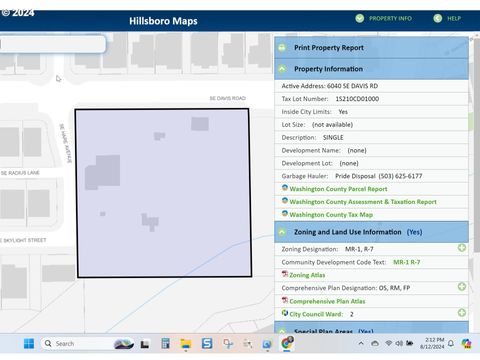This screenshot has height=360, width=480.
Task: Open the HELP menu item
Action: (x=447, y=18)
